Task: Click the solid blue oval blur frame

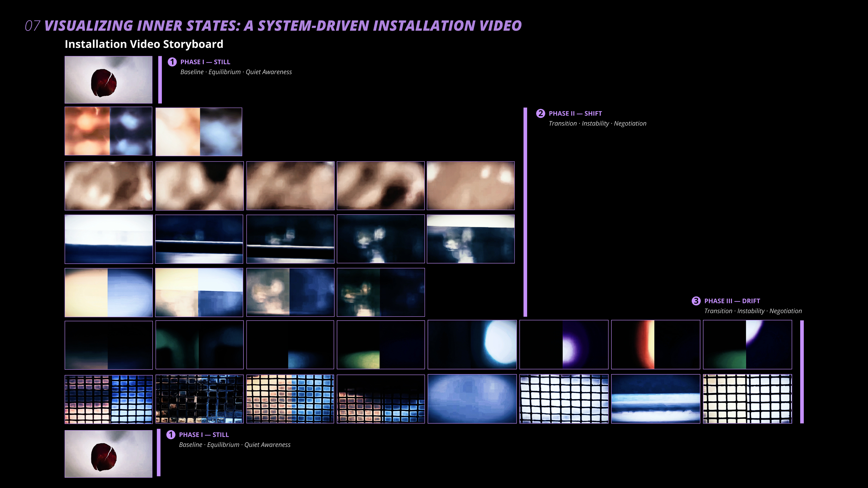Action: [472, 399]
